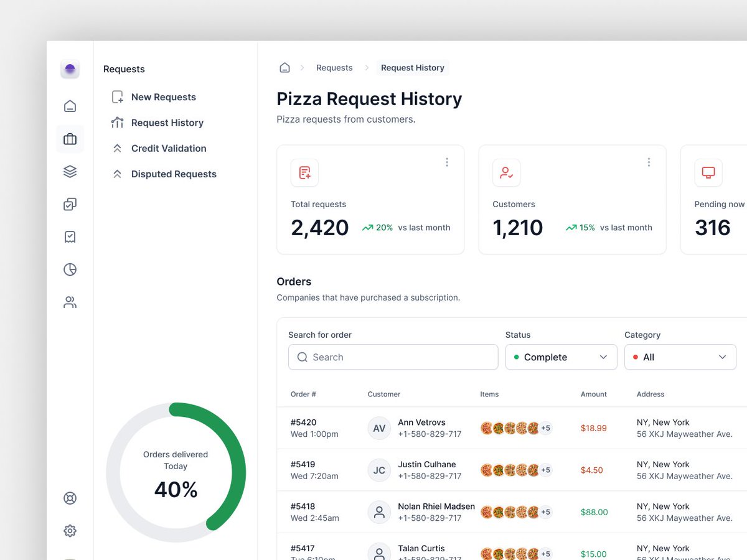Open New Requests menu item

[164, 97]
